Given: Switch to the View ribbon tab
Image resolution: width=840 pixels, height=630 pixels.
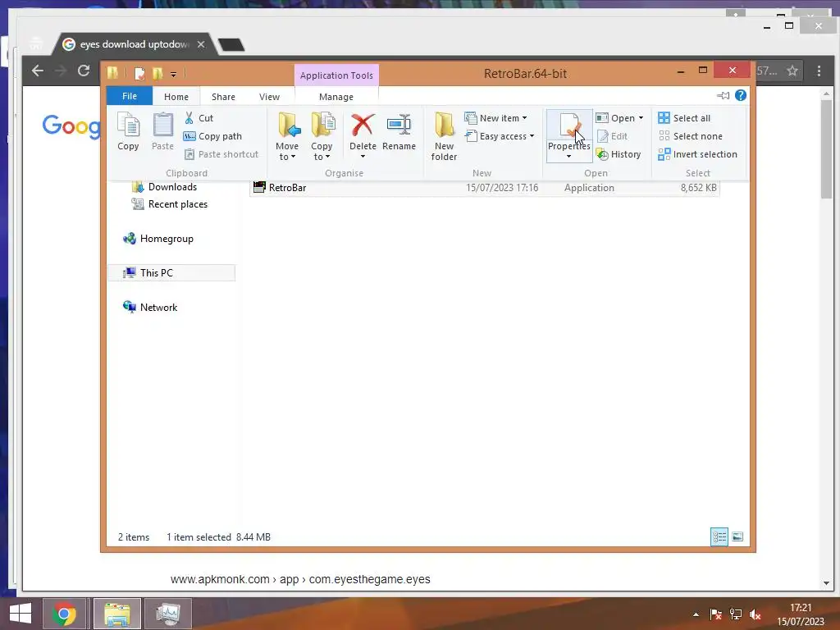Looking at the screenshot, I should [269, 97].
